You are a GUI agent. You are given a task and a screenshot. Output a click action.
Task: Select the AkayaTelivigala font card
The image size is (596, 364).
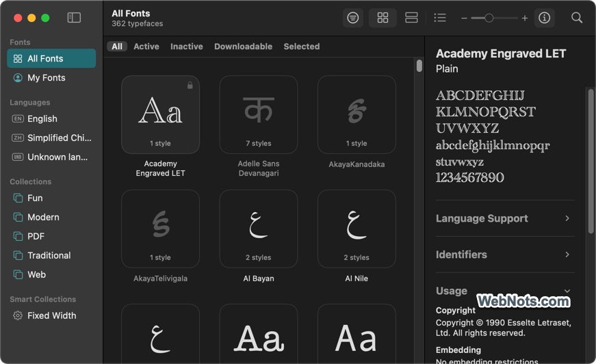pyautogui.click(x=160, y=229)
